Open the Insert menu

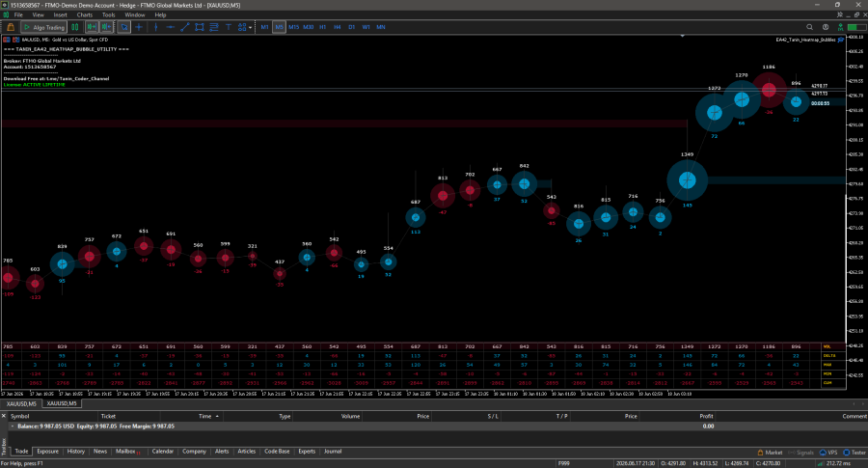point(61,14)
